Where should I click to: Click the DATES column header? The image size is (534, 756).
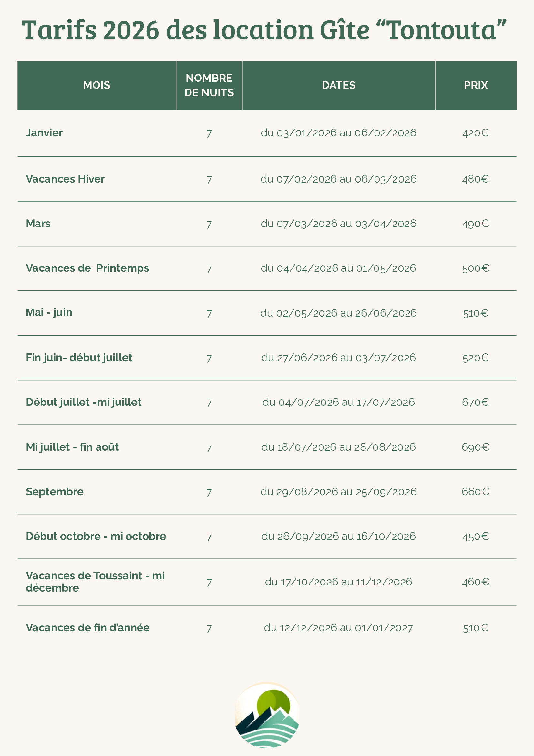pos(339,85)
